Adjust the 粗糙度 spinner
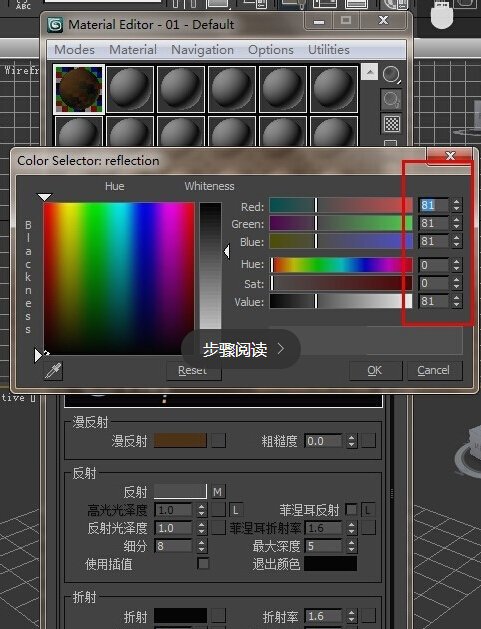This screenshot has height=629, width=481. (351, 441)
